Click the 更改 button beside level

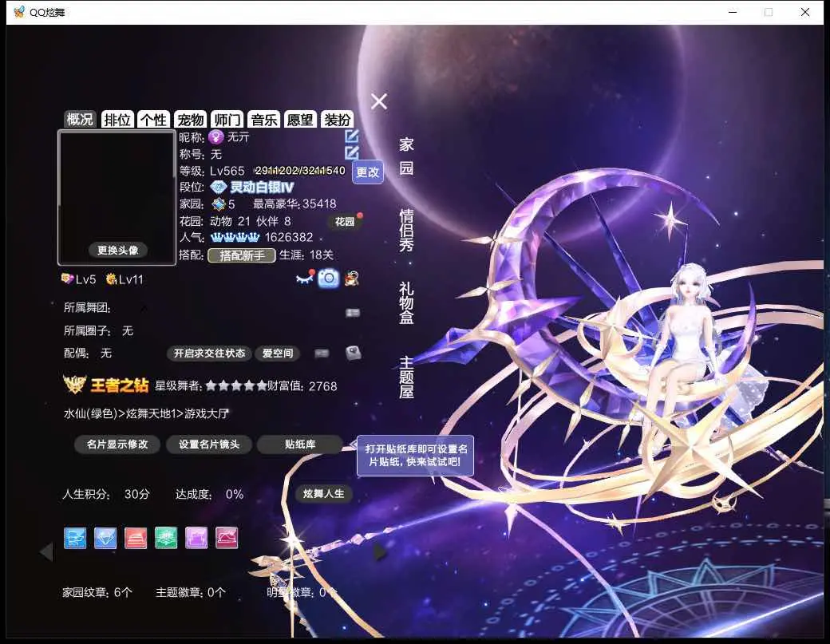point(367,172)
